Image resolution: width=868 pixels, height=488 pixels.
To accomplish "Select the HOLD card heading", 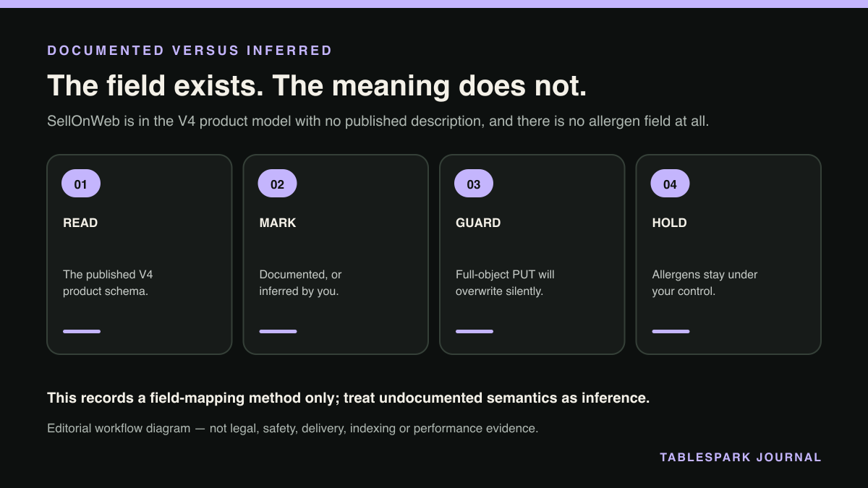I will (x=670, y=223).
